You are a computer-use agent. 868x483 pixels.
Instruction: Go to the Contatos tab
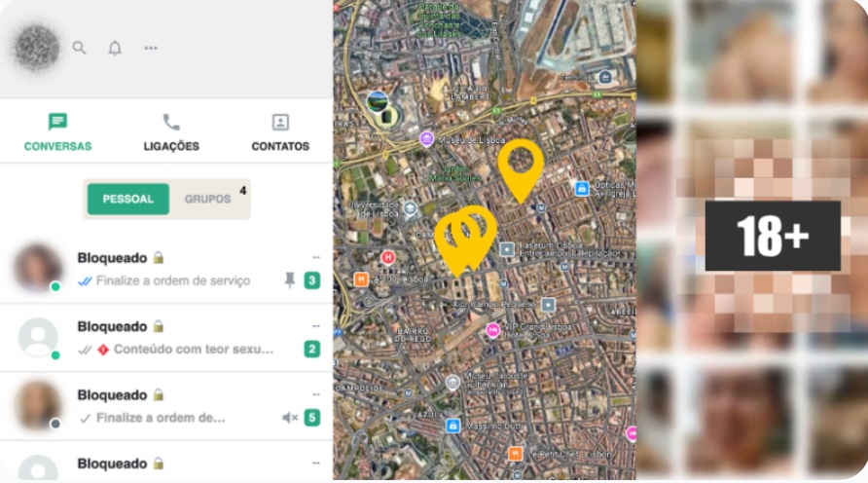tap(280, 132)
